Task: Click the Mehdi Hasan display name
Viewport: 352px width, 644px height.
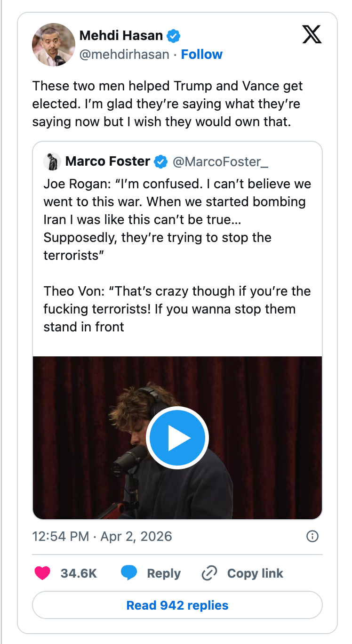Action: 122,35
